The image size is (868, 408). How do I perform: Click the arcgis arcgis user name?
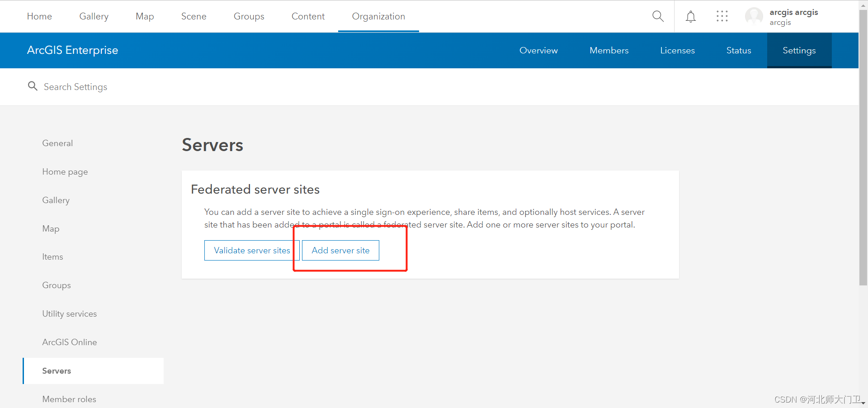(x=794, y=12)
